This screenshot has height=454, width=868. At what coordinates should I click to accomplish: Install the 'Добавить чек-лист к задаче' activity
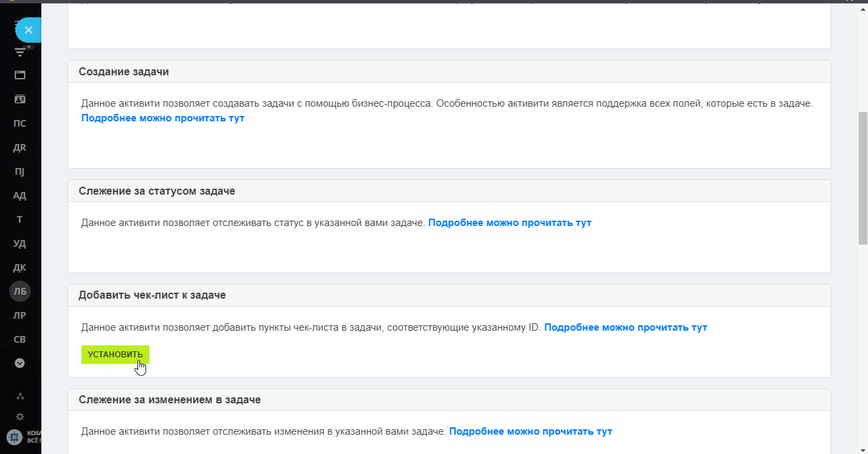tap(115, 355)
